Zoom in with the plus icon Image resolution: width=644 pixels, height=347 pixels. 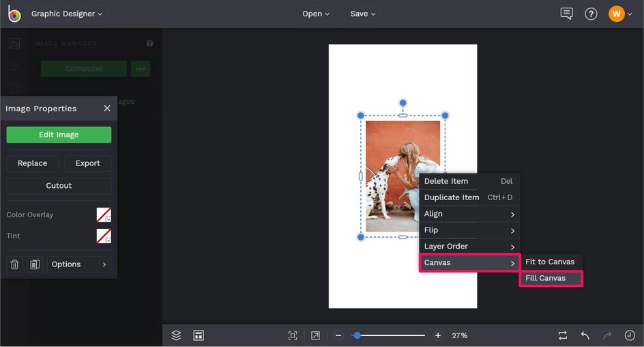pos(438,335)
